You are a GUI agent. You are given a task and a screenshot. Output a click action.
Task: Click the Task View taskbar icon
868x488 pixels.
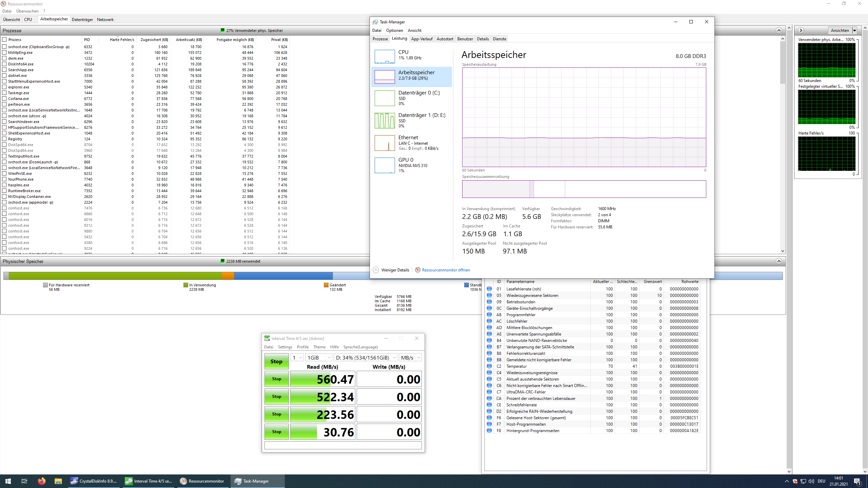click(24, 481)
